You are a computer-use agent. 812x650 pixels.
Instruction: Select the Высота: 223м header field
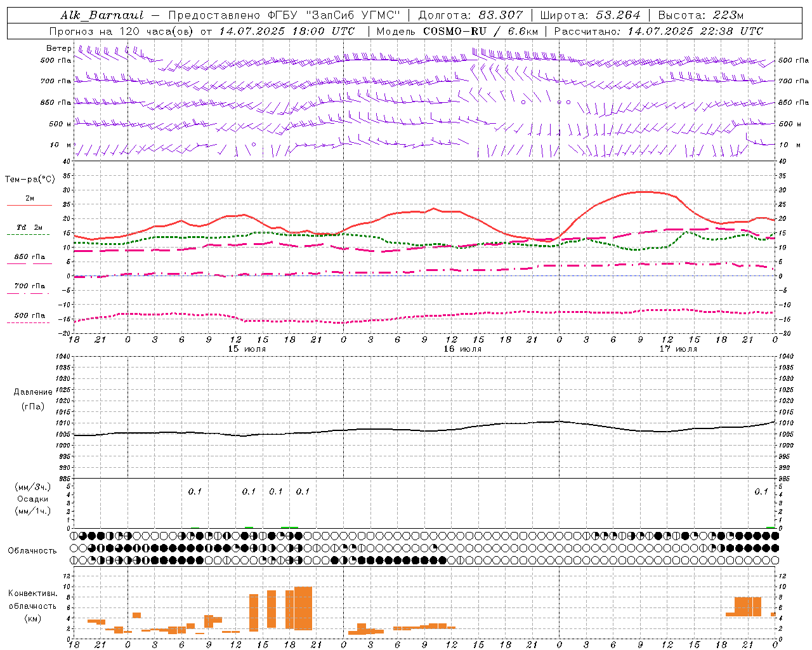coord(701,15)
